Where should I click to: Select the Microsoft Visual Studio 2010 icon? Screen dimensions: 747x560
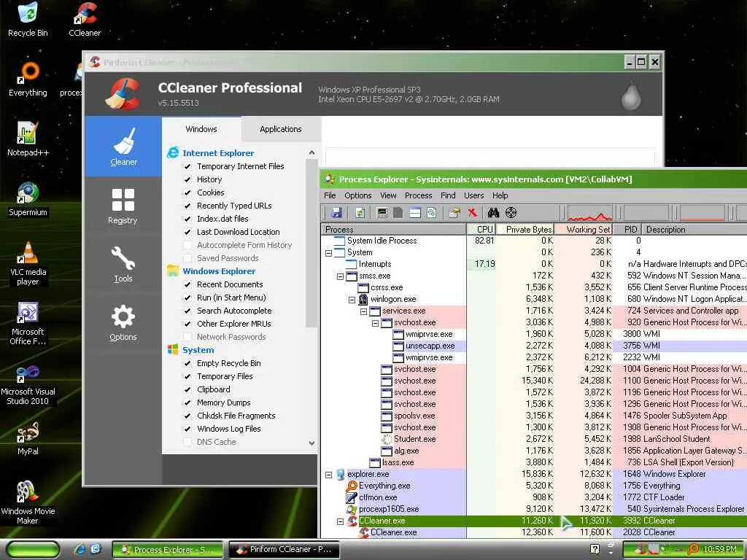(x=28, y=385)
